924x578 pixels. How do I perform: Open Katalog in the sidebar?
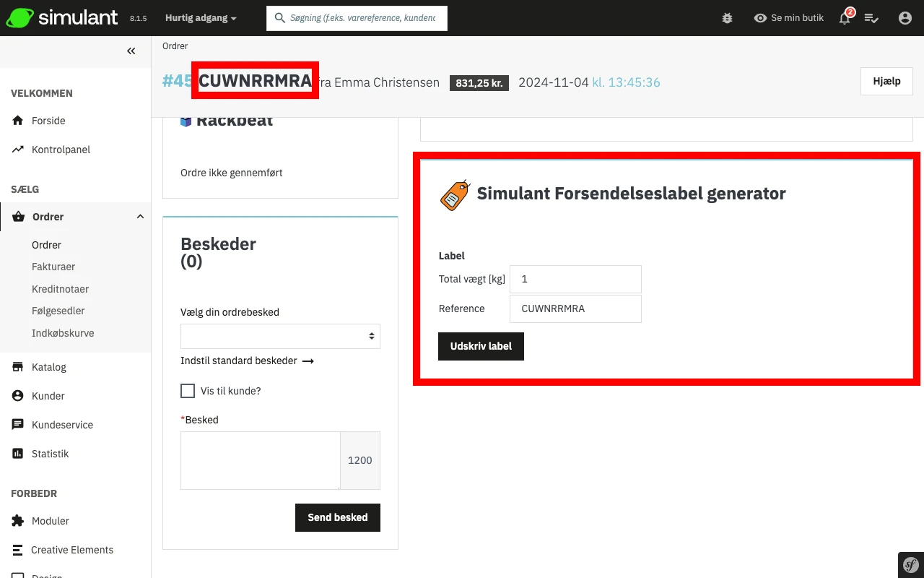(x=48, y=367)
